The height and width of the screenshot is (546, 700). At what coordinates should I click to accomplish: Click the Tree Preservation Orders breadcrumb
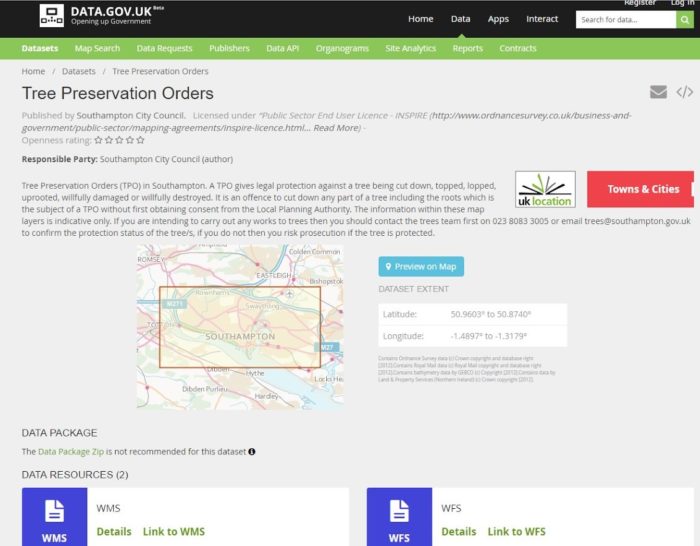160,71
